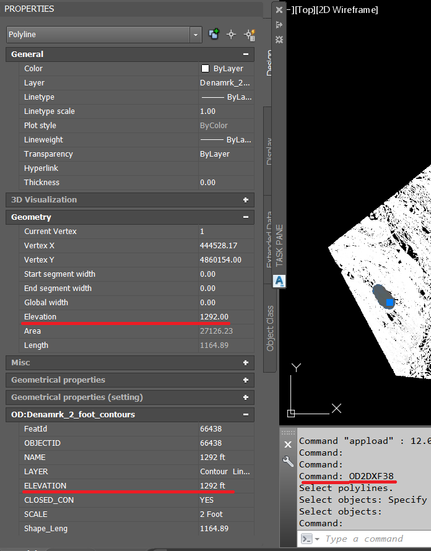431x551 pixels.
Task: Click the UCS origin icon
Action: click(291, 414)
